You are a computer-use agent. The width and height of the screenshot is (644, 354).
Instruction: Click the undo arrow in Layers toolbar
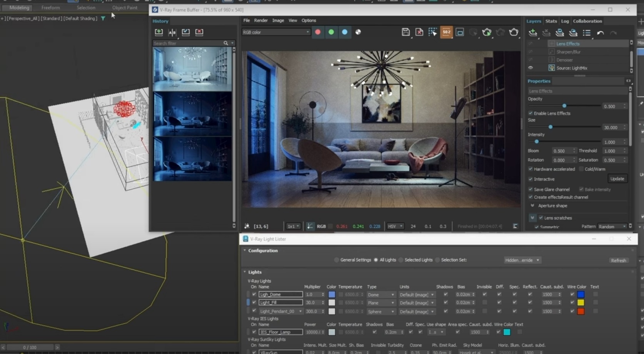[600, 33]
